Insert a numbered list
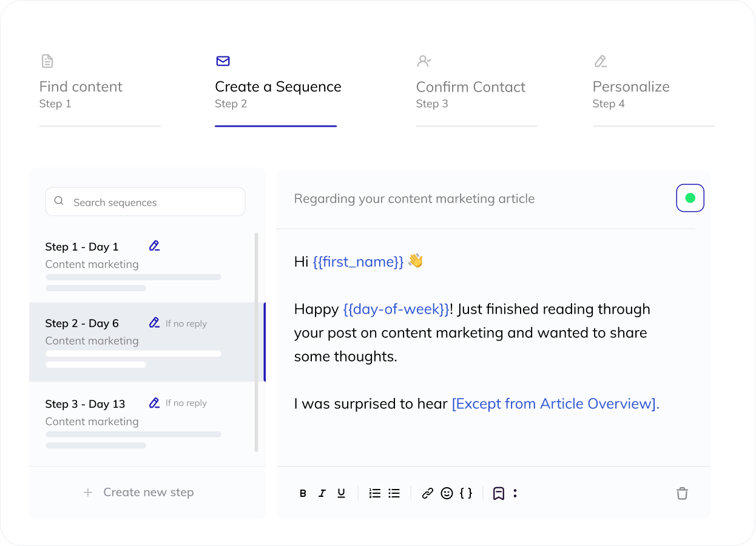The image size is (756, 546). (x=375, y=493)
